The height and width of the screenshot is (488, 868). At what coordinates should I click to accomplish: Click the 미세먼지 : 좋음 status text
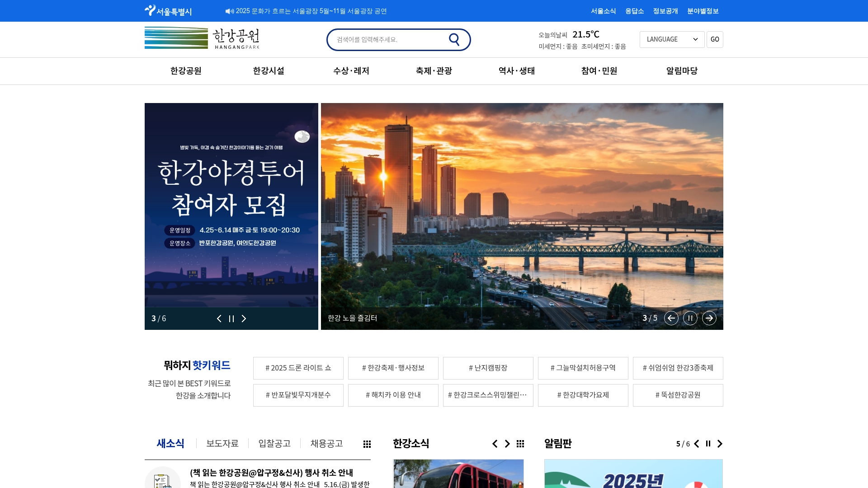point(558,47)
